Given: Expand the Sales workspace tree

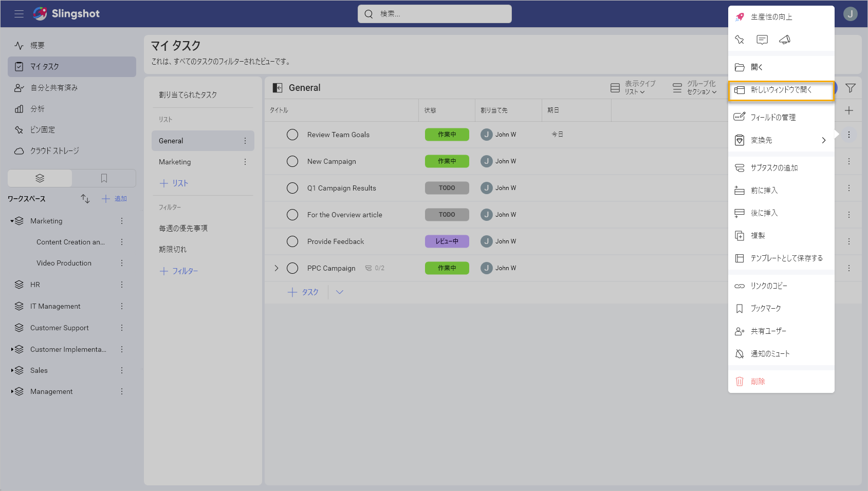Looking at the screenshot, I should coord(12,370).
